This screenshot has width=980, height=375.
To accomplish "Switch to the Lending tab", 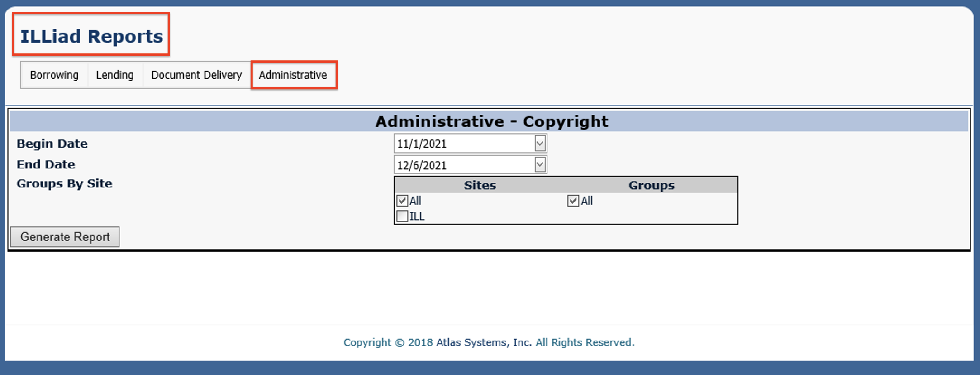I will 114,75.
